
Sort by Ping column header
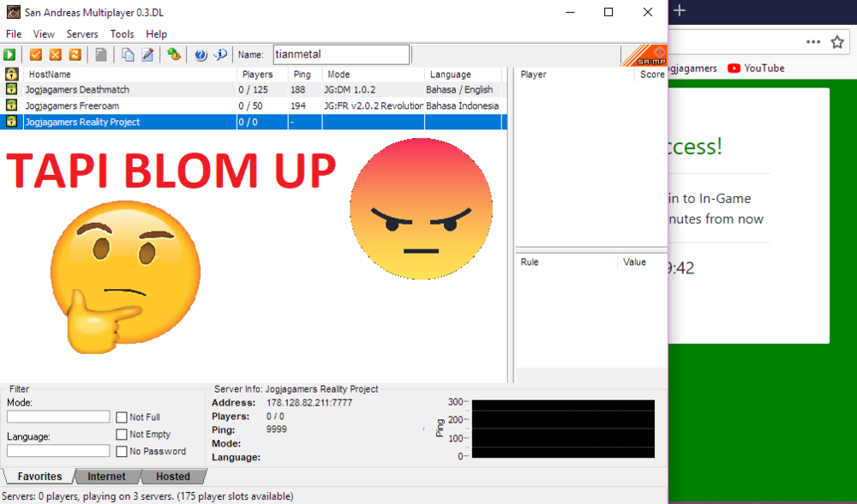[x=305, y=75]
